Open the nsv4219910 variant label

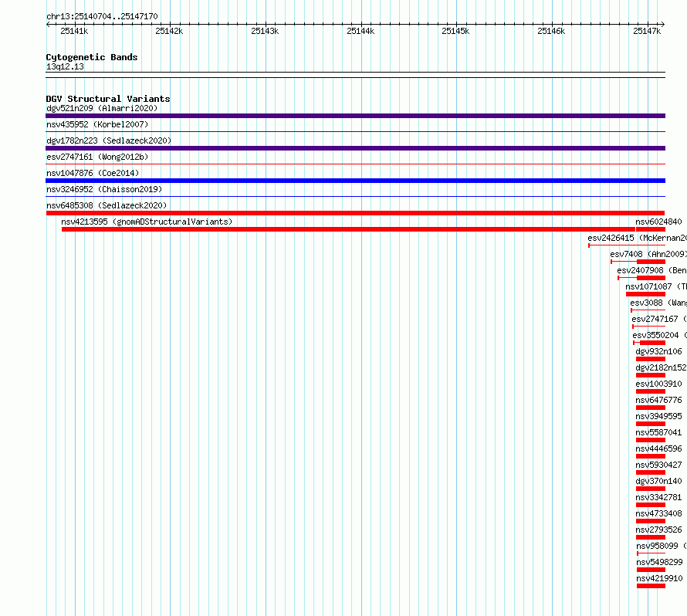[x=659, y=578]
